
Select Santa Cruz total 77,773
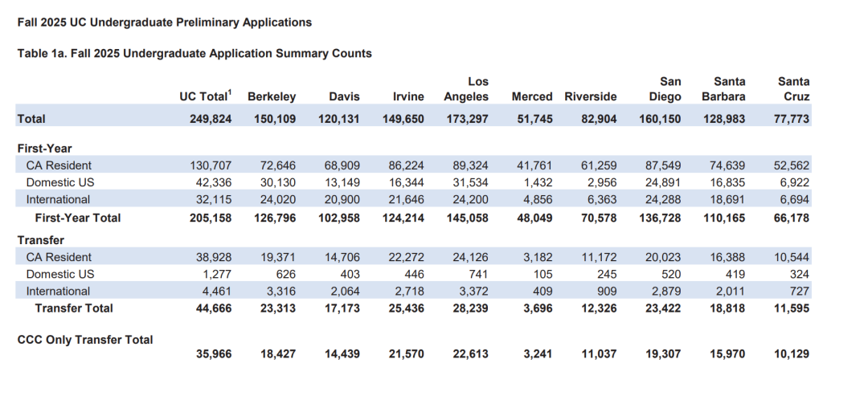point(792,119)
